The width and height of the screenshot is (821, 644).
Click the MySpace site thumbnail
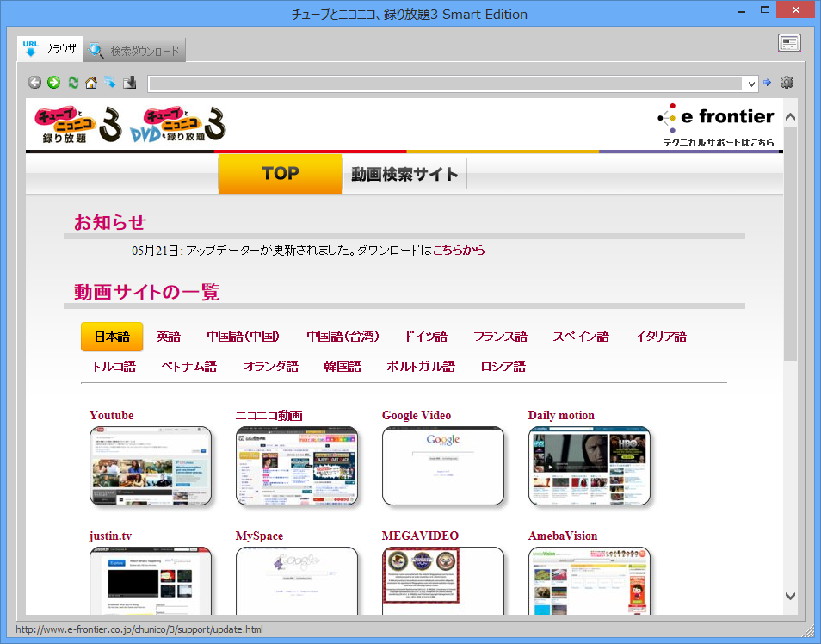click(x=297, y=580)
